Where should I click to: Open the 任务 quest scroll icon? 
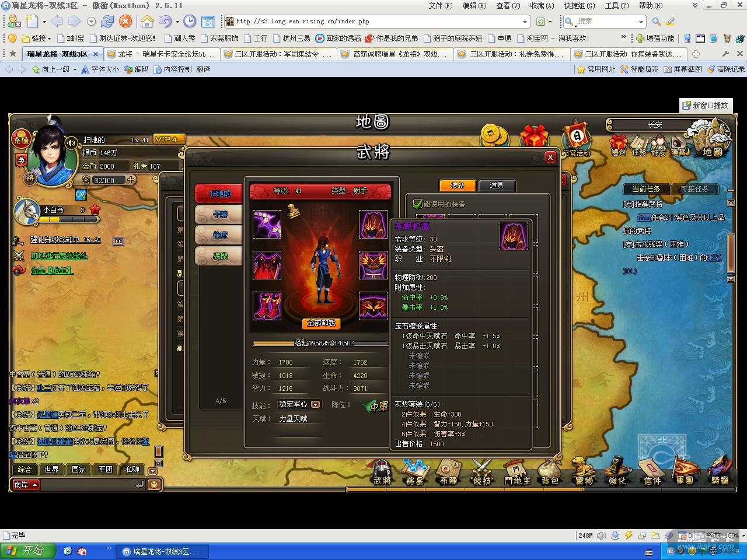click(x=640, y=145)
